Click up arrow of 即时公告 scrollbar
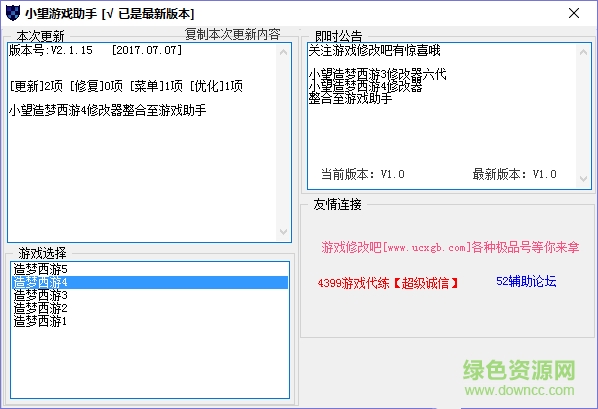The width and height of the screenshot is (598, 409). pyautogui.click(x=583, y=52)
